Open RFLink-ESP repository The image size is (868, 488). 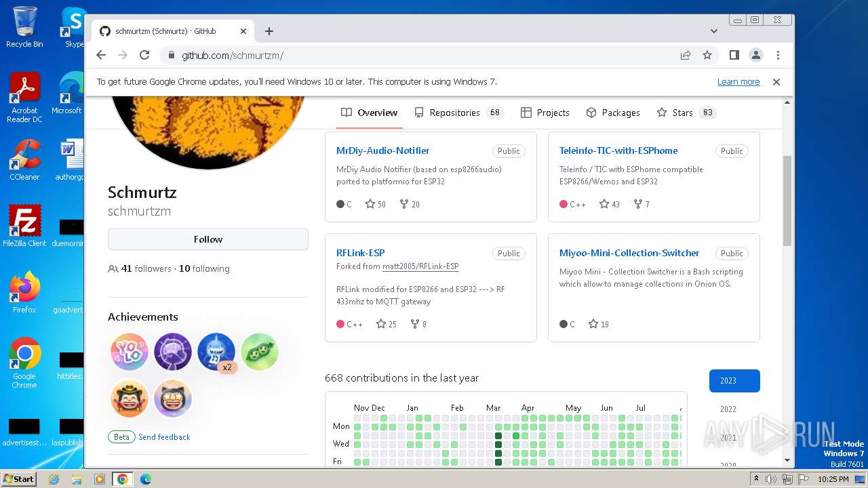click(x=361, y=253)
